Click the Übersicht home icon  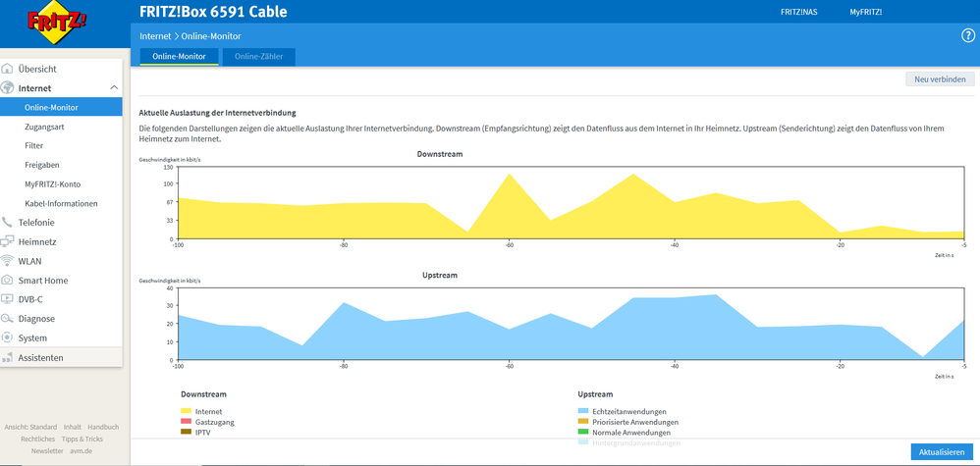8,69
